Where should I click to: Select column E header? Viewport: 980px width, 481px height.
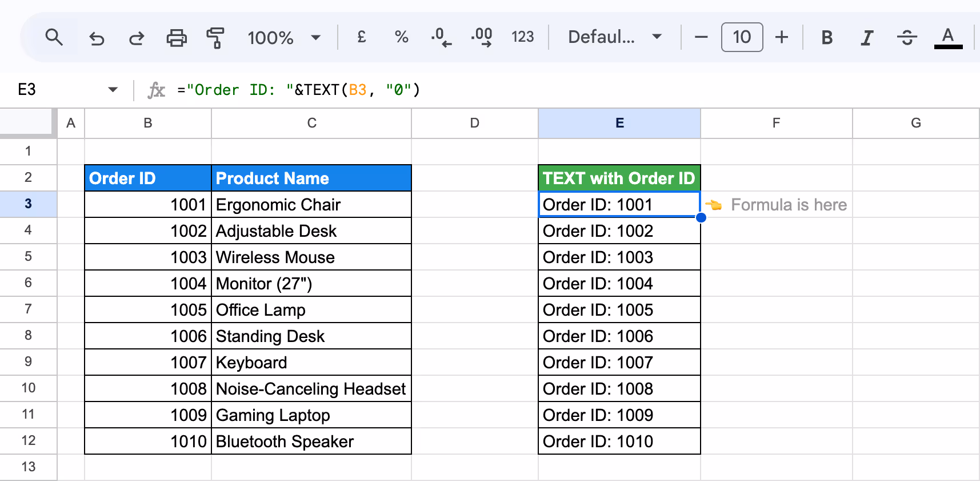point(619,123)
